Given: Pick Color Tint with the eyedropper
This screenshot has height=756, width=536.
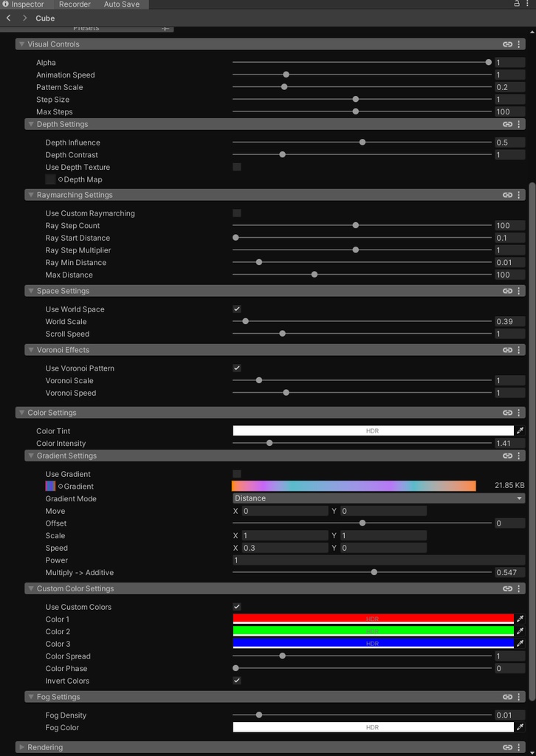Looking at the screenshot, I should pyautogui.click(x=520, y=430).
